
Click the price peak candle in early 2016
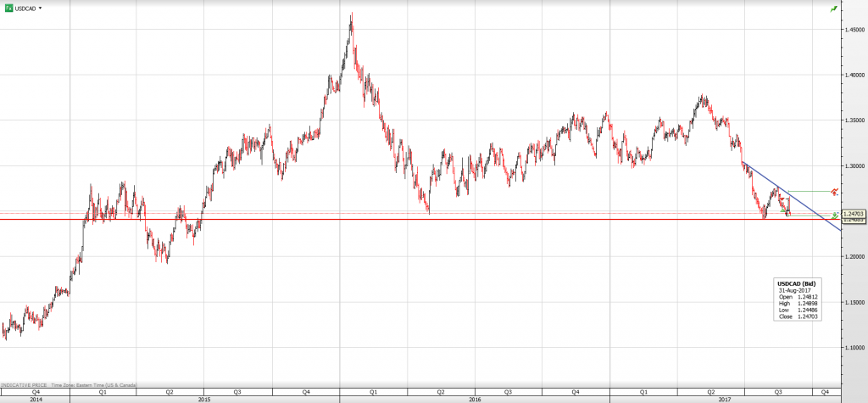coord(351,19)
